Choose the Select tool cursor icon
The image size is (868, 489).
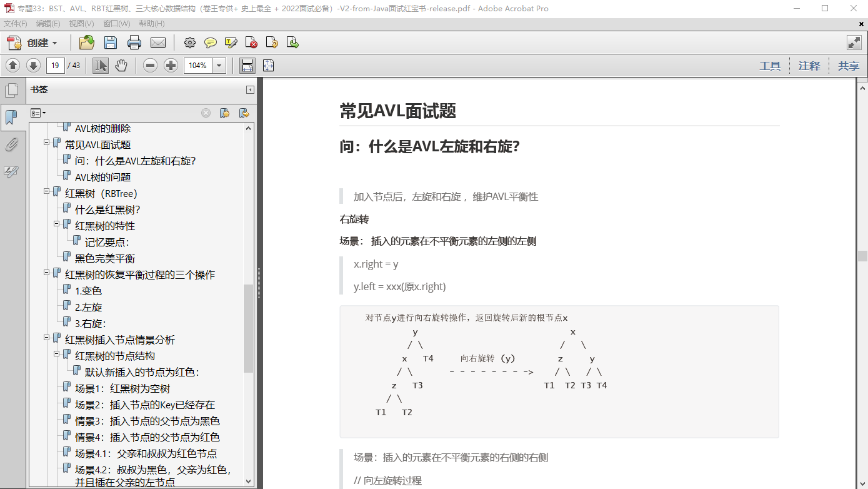[x=101, y=65]
